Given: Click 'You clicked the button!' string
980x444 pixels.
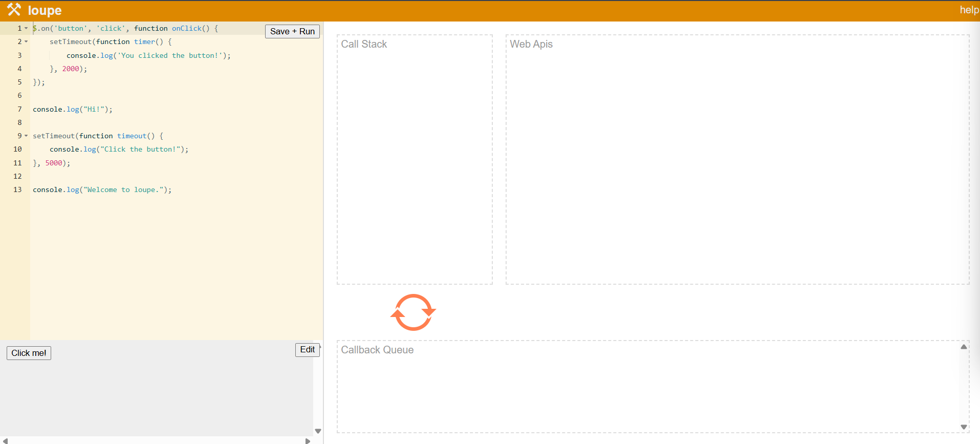Looking at the screenshot, I should [170, 55].
